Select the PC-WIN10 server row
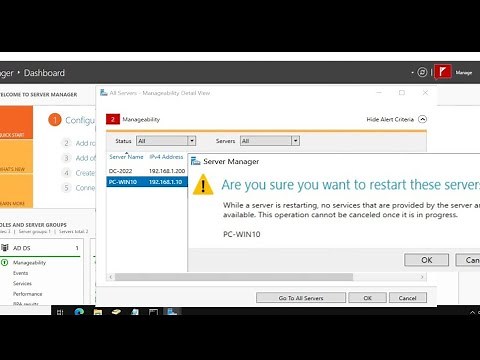480x360 pixels. click(x=147, y=182)
